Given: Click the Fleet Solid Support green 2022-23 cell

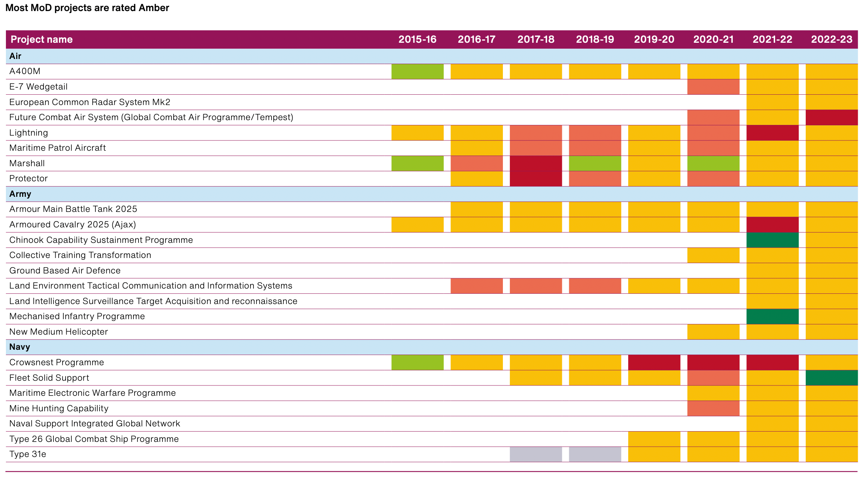Looking at the screenshot, I should click(x=831, y=378).
